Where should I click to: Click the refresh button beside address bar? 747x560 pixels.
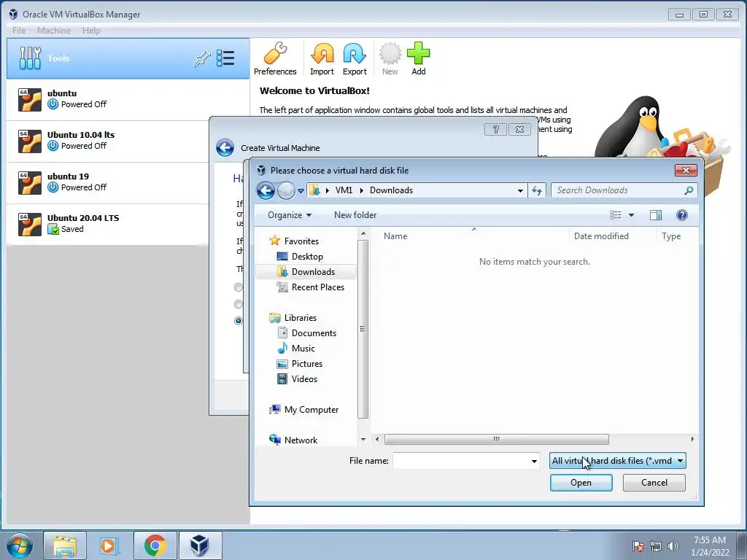pos(537,190)
